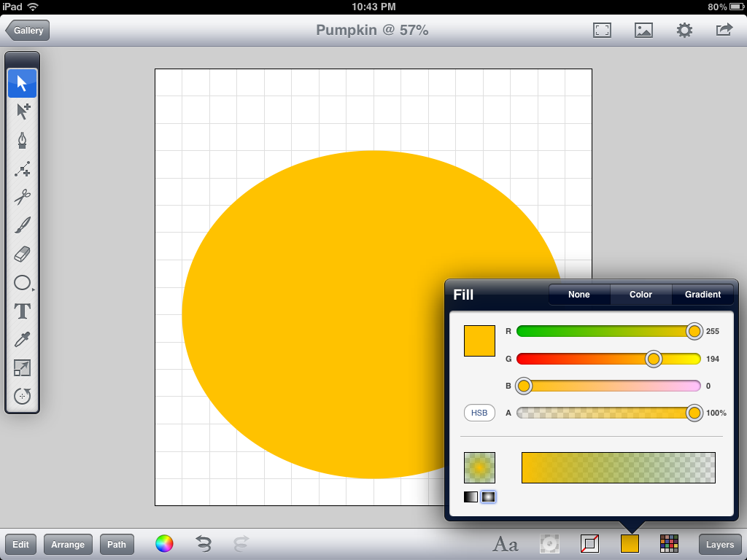Select the Eraser tool
The image size is (747, 560).
(x=22, y=254)
